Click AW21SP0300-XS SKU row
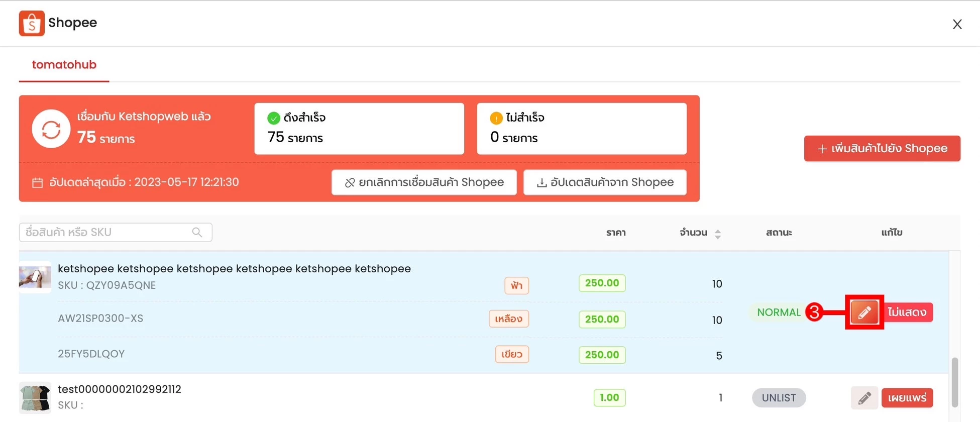The width and height of the screenshot is (980, 422). [100, 319]
